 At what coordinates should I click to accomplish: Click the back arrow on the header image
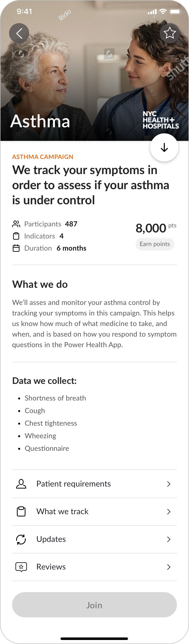pos(19,33)
